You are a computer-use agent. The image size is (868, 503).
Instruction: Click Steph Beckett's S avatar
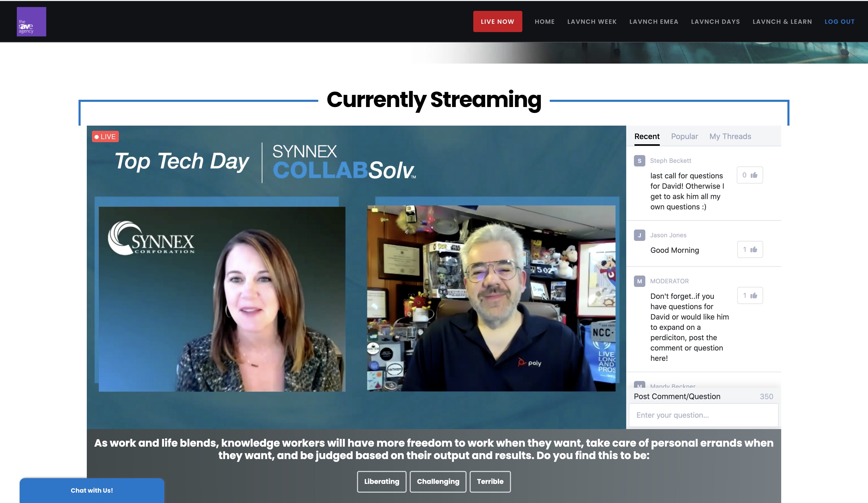click(x=640, y=161)
